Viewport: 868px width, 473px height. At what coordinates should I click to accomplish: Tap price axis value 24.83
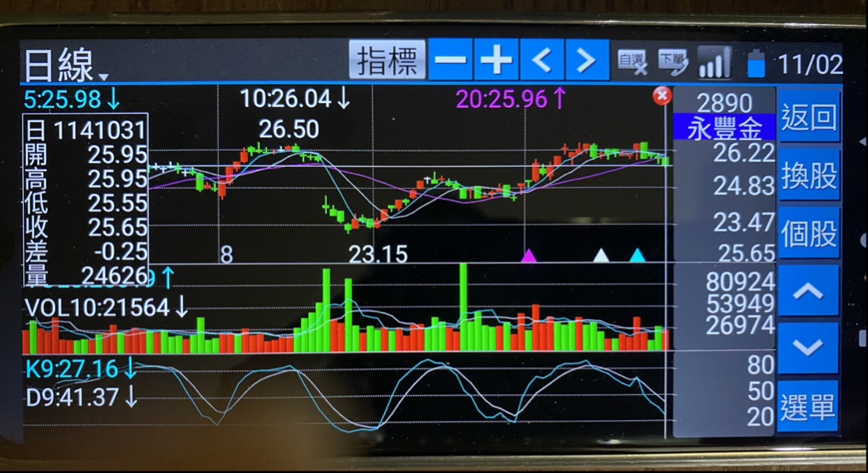click(x=744, y=186)
